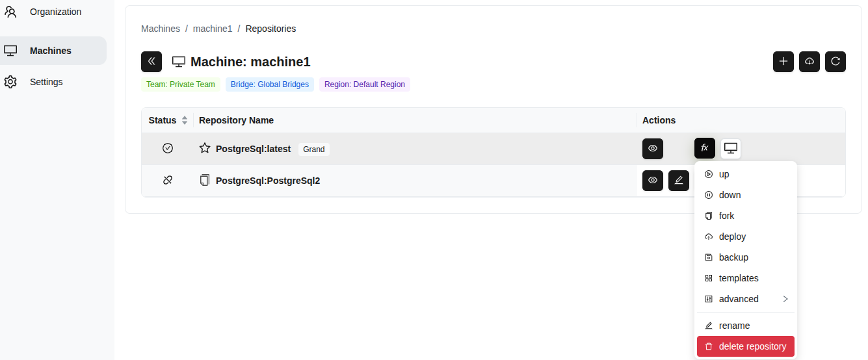This screenshot has width=868, height=360.
Task: Click the 'Team: Private Team' green tag
Action: pos(181,84)
